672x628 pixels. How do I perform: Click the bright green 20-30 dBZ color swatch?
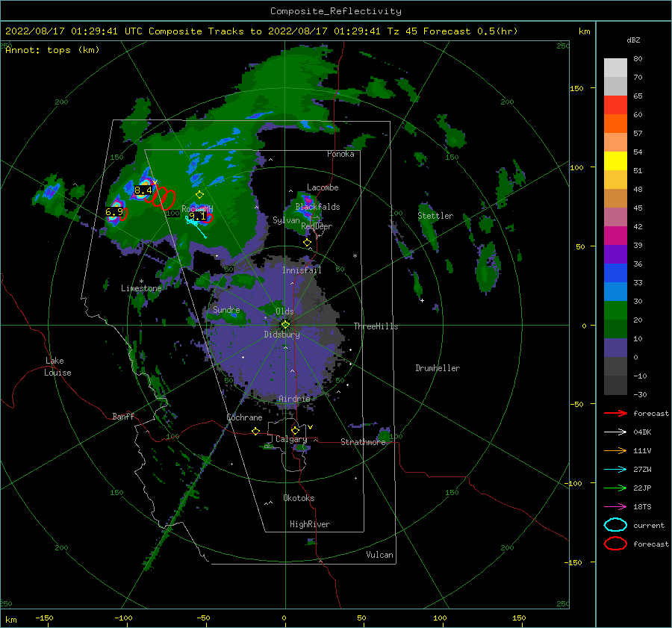tap(615, 311)
